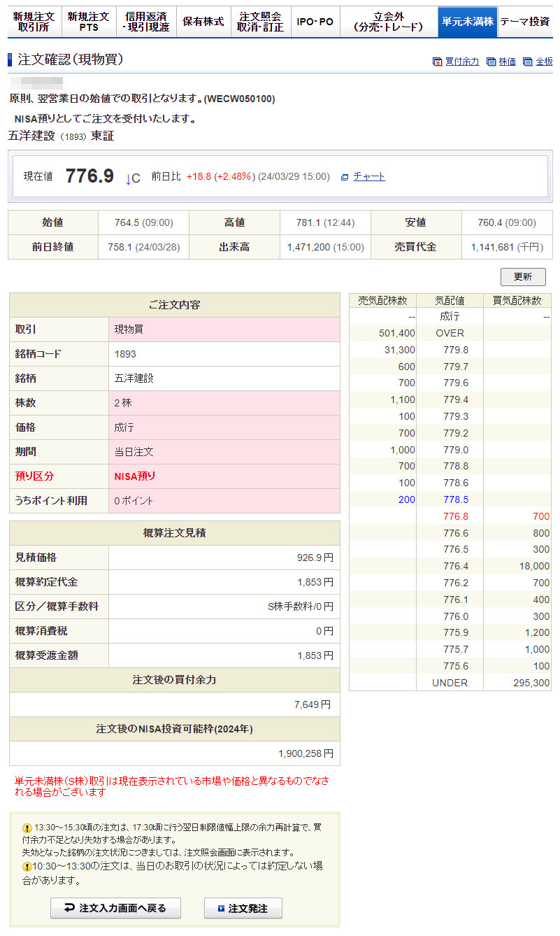
Task: Submit the order with 注文発注
Action: tap(243, 908)
